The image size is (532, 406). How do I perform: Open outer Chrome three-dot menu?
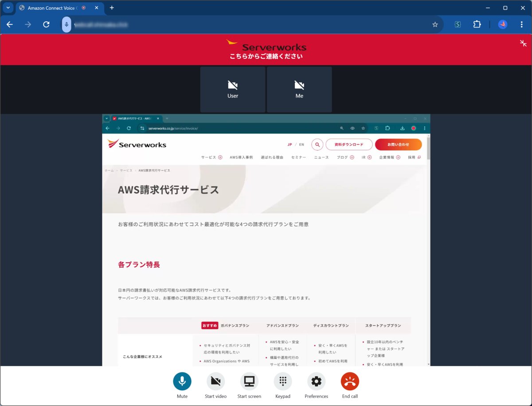521,24
